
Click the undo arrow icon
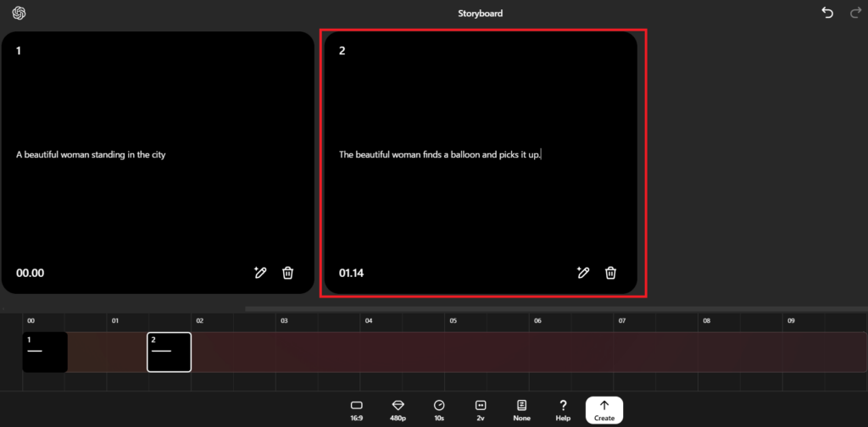(827, 13)
